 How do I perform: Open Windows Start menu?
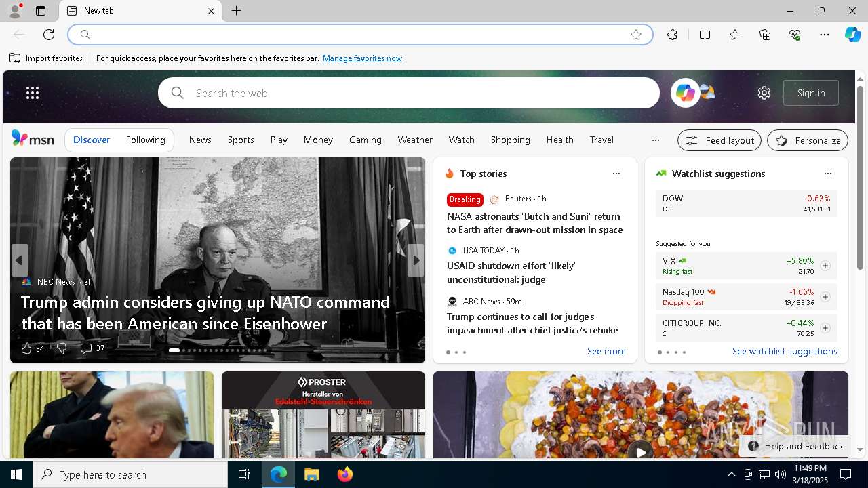pos(16,474)
